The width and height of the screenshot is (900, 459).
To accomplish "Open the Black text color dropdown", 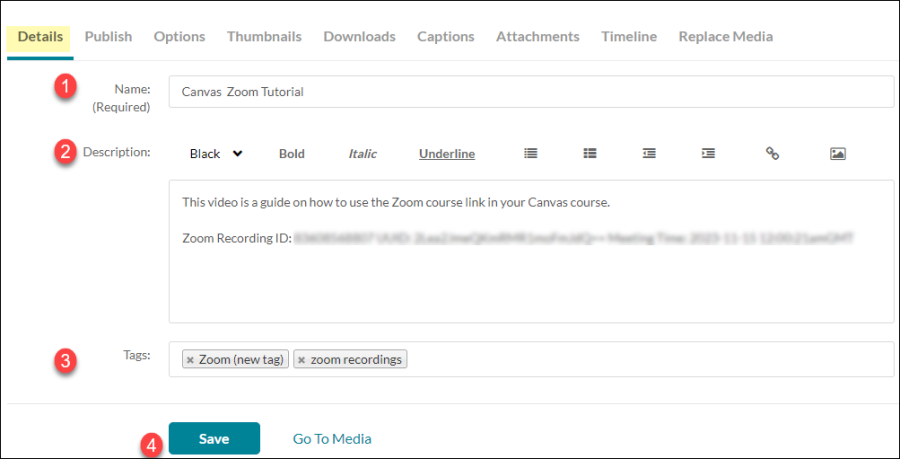I will [216, 154].
